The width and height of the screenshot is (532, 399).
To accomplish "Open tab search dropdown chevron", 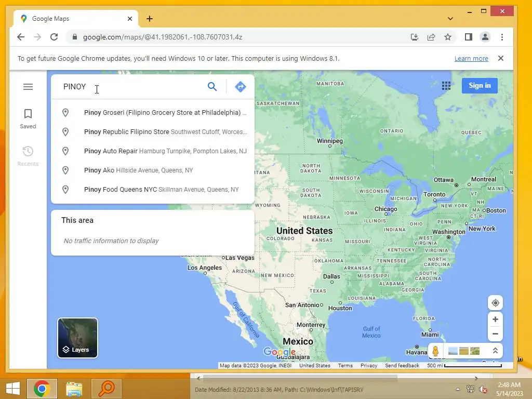I will click(450, 19).
